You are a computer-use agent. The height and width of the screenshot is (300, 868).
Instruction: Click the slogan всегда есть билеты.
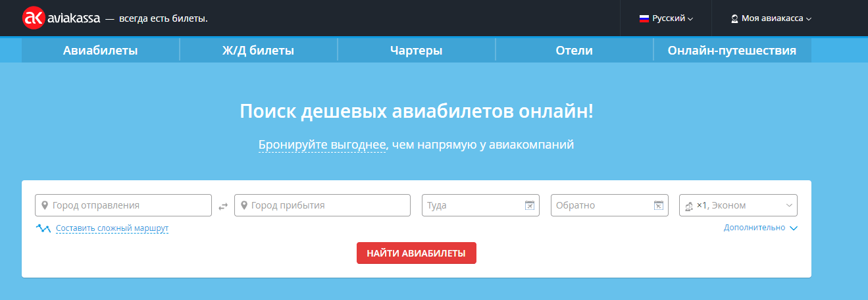[163, 18]
